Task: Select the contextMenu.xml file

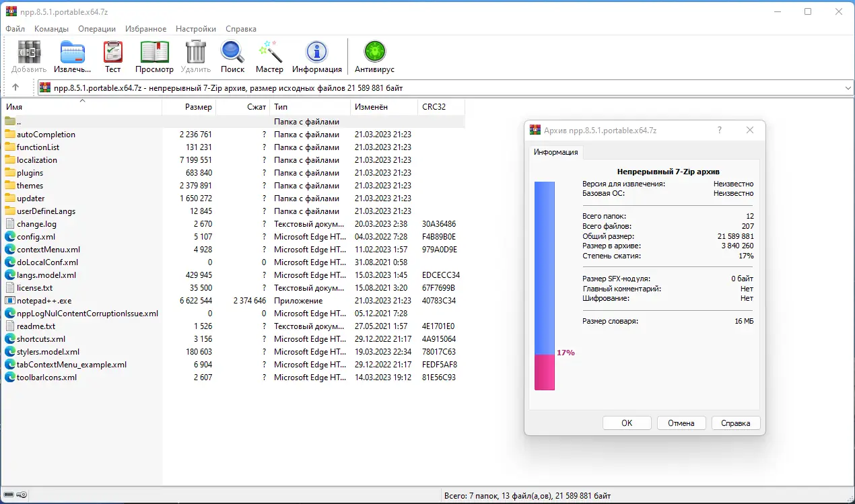Action: click(x=48, y=249)
